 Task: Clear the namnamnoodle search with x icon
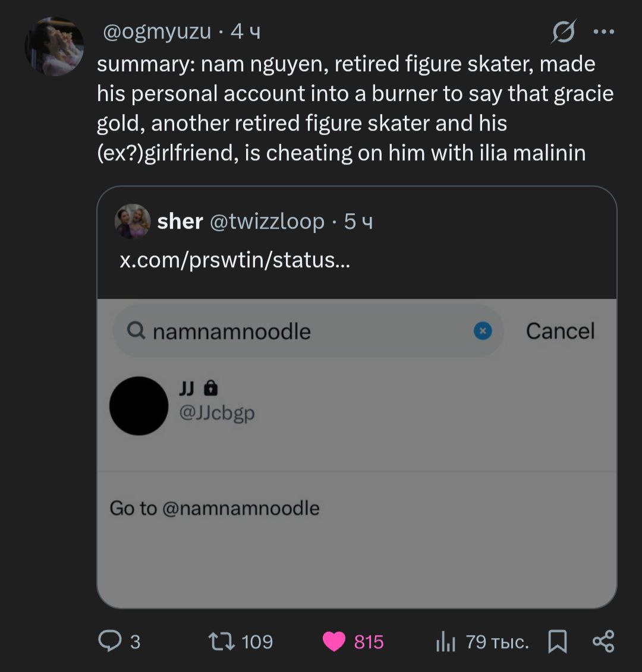483,331
